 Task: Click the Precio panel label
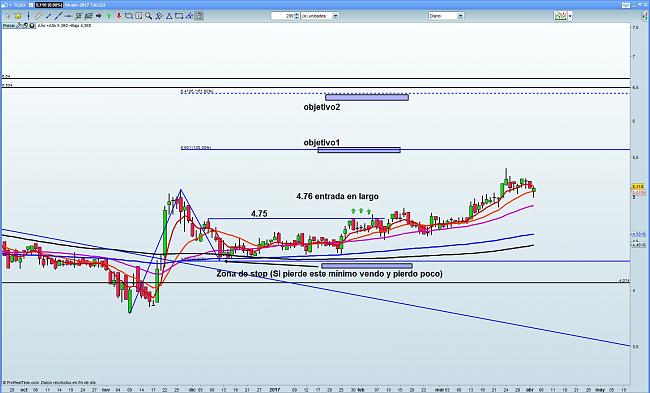(x=8, y=26)
